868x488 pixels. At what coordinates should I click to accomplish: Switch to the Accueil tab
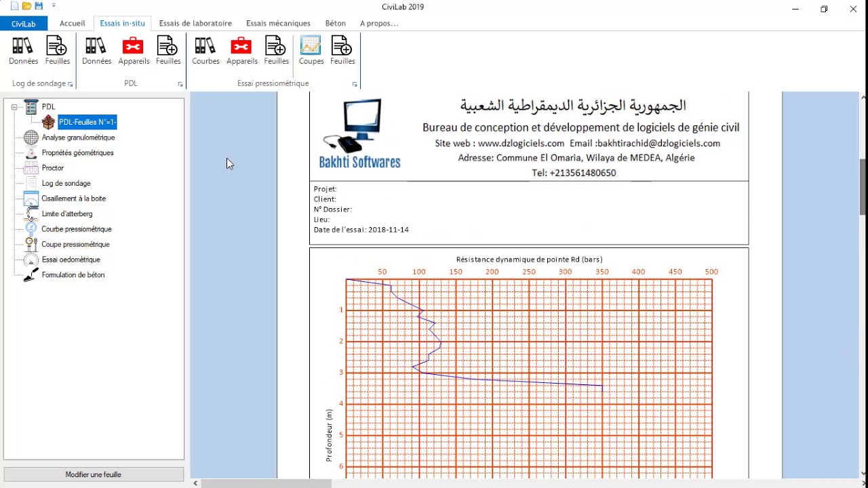73,23
